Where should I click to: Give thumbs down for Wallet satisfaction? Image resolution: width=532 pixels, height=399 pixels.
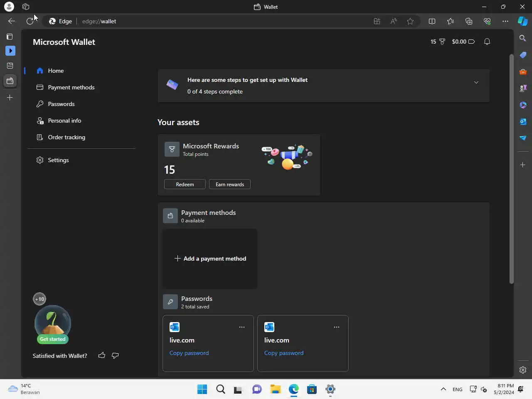click(115, 355)
